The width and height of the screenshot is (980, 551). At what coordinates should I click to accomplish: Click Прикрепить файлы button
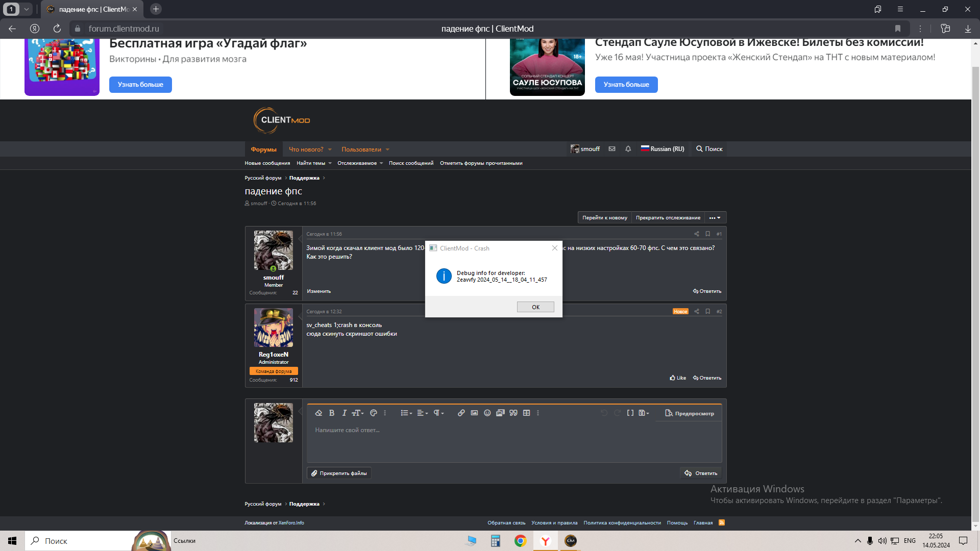(339, 473)
